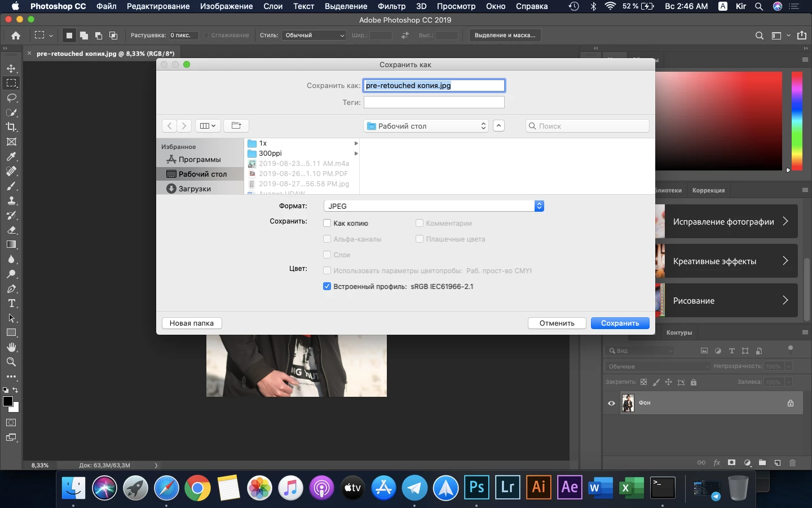Image resolution: width=812 pixels, height=508 pixels.
Task: Open the 'Рабочий стол' location dropdown
Action: pos(426,126)
